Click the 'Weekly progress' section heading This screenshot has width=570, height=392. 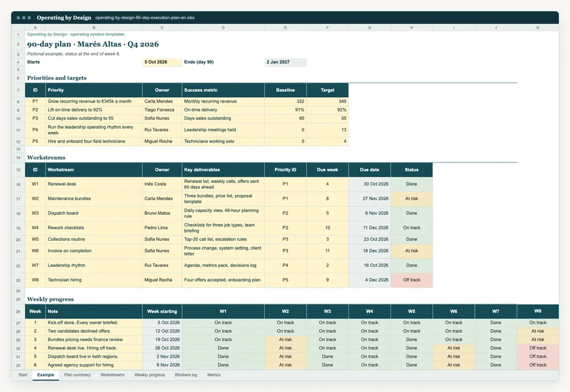tap(50, 299)
